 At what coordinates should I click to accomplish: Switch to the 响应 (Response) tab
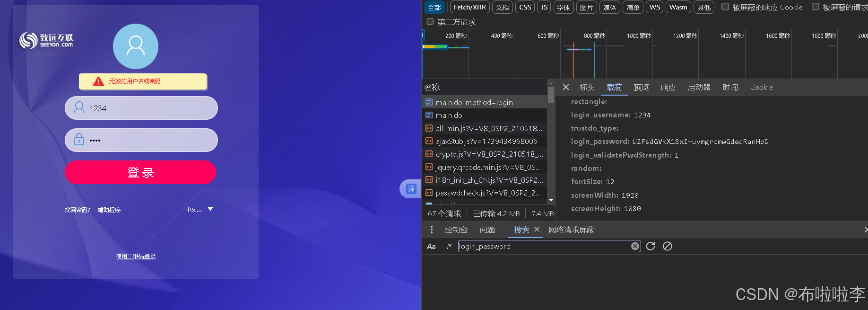[668, 87]
